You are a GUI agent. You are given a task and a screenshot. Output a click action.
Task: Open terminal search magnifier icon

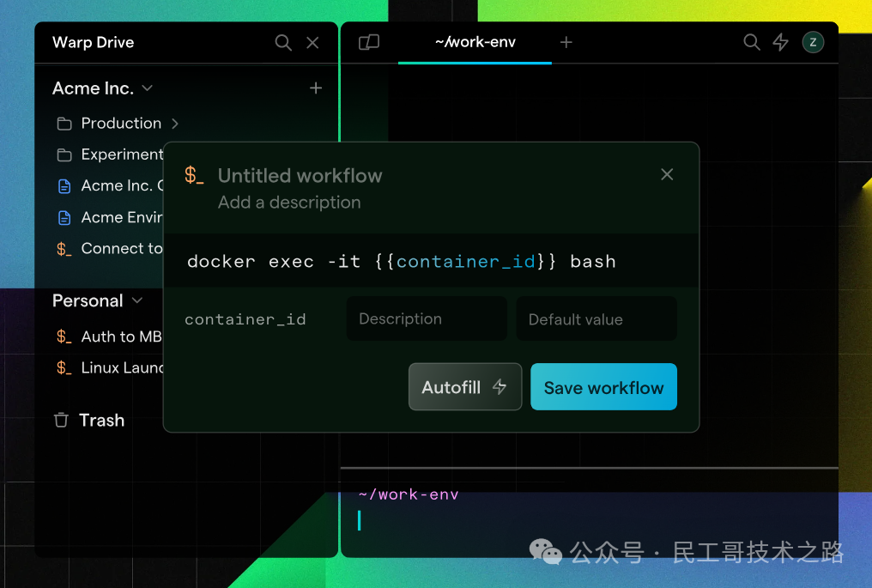751,42
